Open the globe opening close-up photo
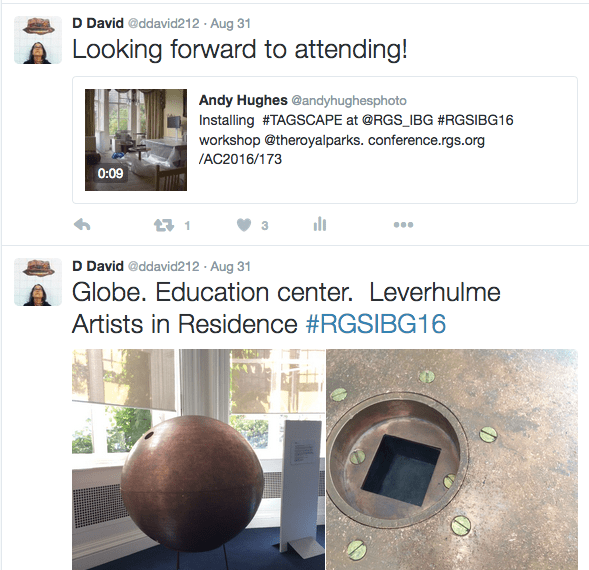This screenshot has height=570, width=589. 452,460
